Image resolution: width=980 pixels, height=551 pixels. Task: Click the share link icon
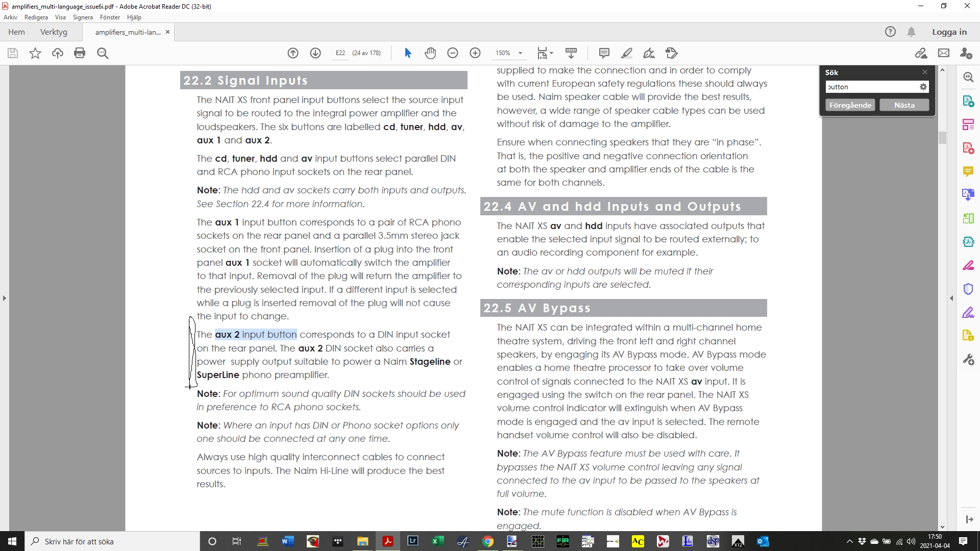click(x=921, y=53)
